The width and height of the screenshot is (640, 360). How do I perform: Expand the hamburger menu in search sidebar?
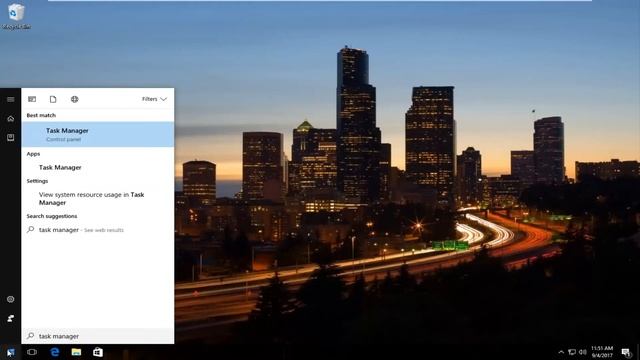click(11, 99)
